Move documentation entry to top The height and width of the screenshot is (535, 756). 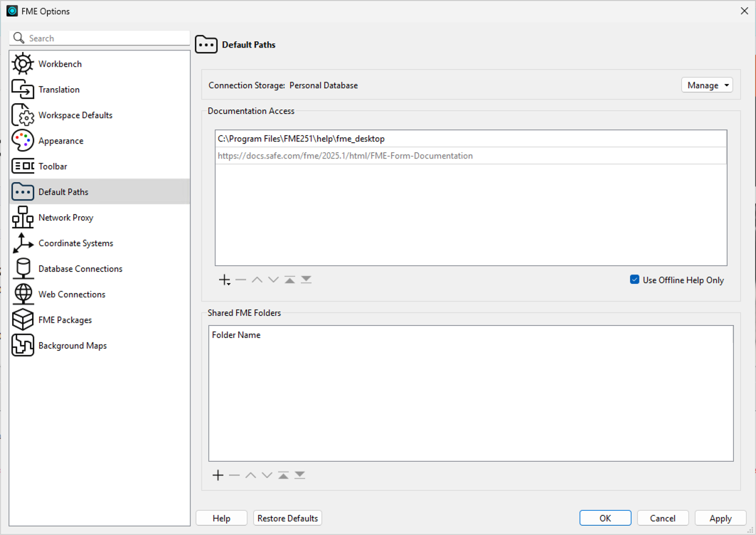[x=289, y=280]
